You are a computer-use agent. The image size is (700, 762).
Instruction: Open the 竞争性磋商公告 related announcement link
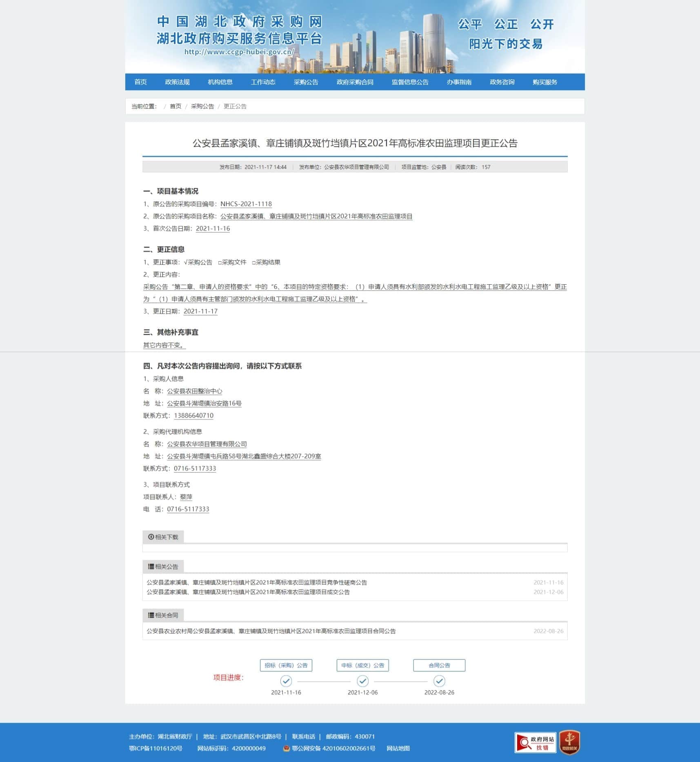257,582
